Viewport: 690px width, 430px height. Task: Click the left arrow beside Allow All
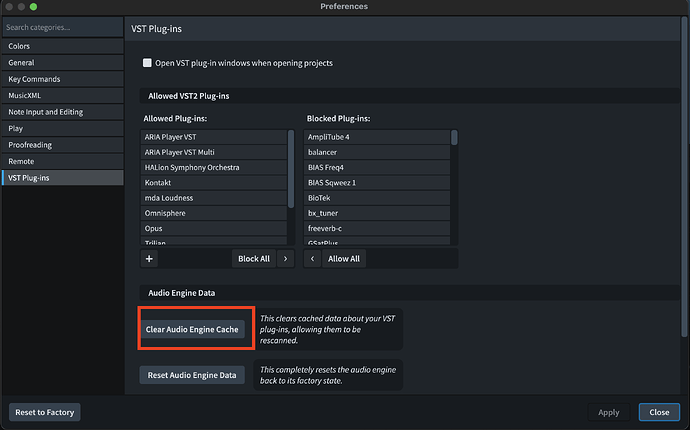(x=313, y=258)
